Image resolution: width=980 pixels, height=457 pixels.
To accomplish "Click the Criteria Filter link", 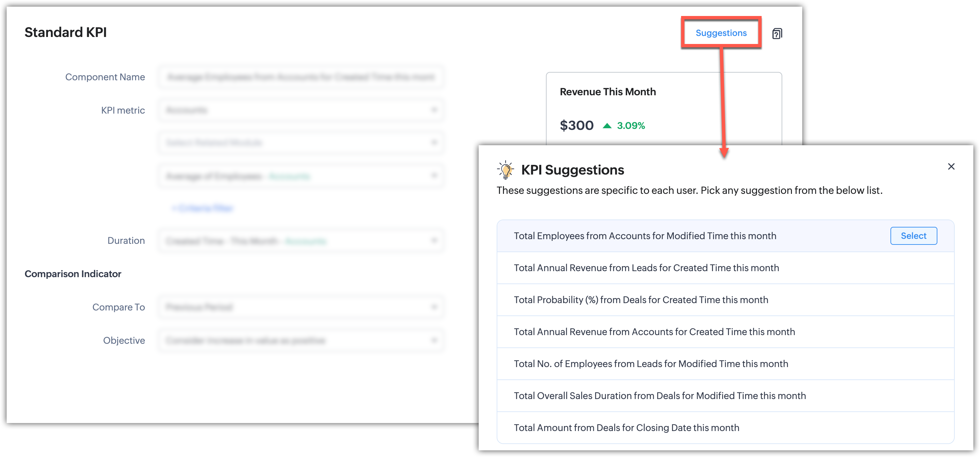I will [202, 208].
